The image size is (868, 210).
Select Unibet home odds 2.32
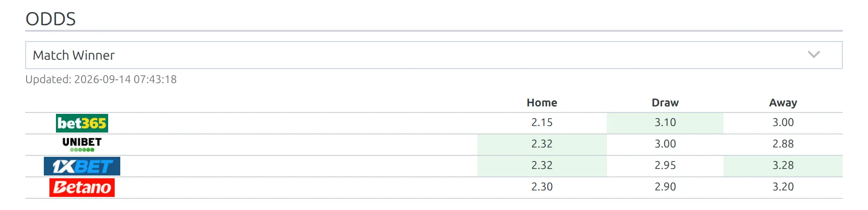click(x=542, y=144)
